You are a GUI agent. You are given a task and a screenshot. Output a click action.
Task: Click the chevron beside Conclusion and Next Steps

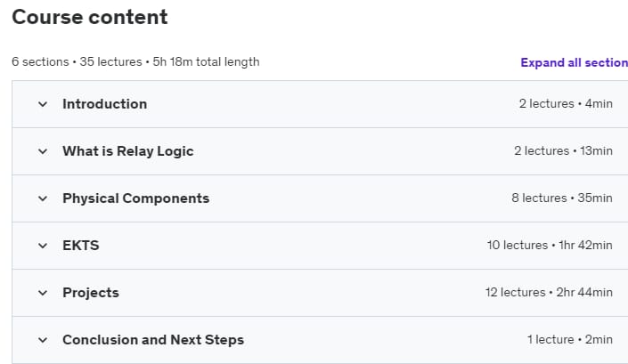[42, 340]
